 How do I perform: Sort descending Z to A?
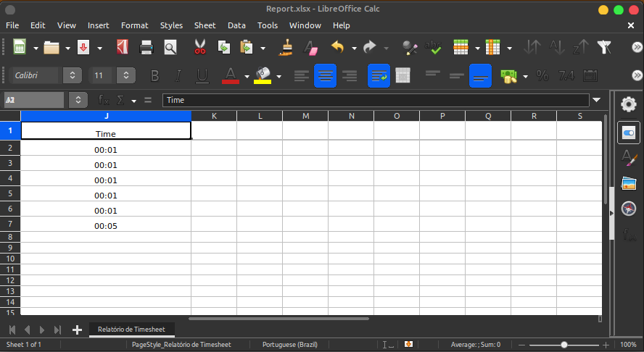580,48
